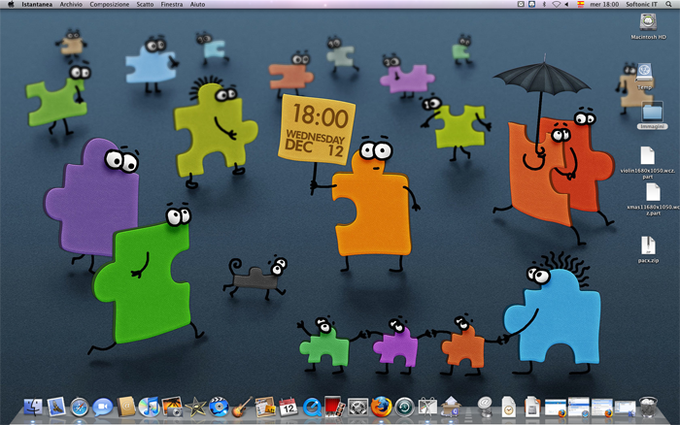Click the Bluetooth status icon

pos(544,4)
